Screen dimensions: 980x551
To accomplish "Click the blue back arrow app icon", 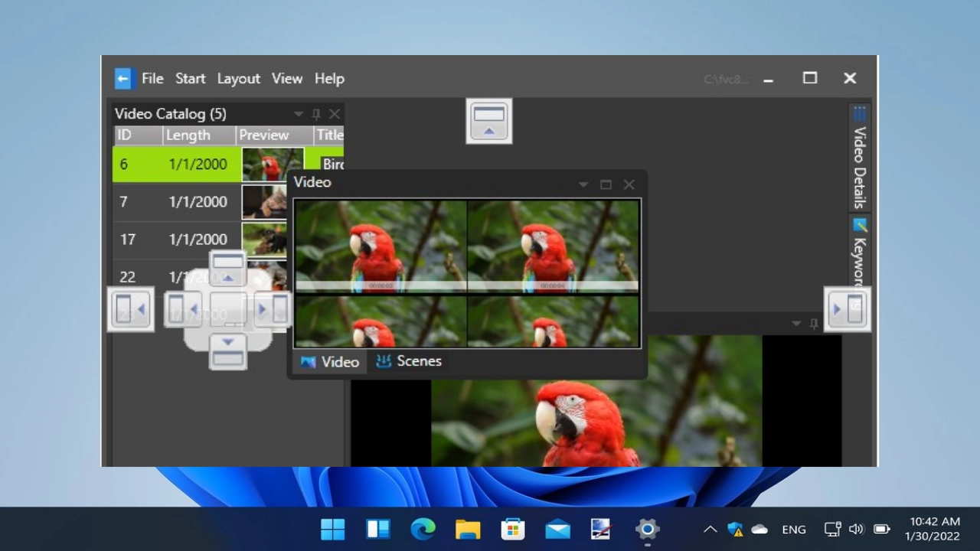I will click(123, 78).
